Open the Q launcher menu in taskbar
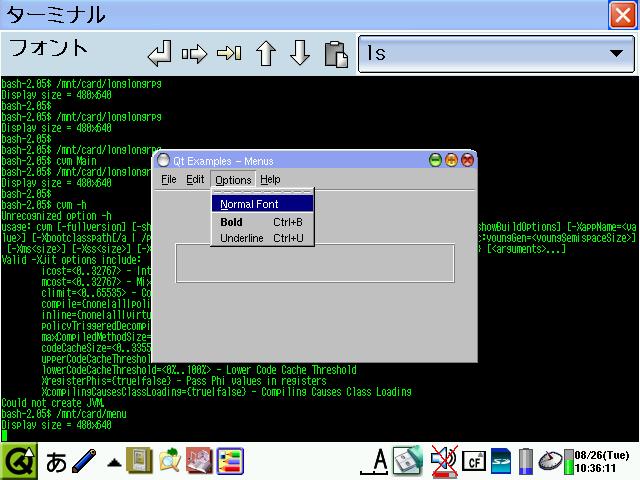This screenshot has width=640, height=480. click(19, 461)
